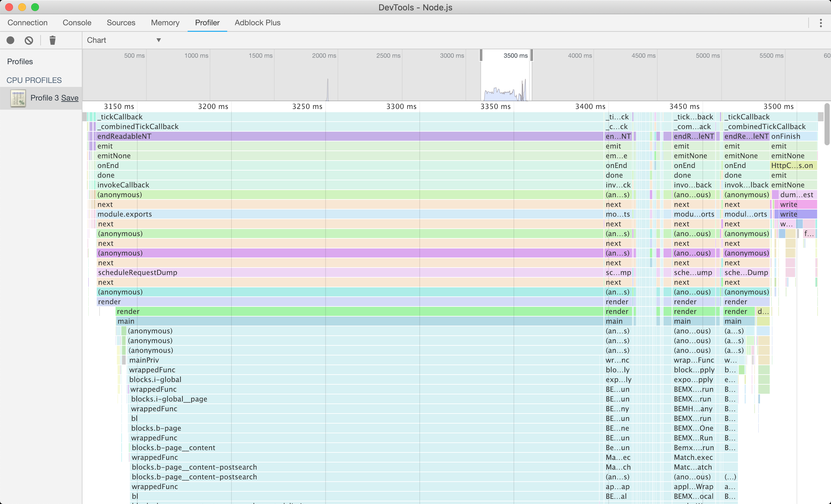The width and height of the screenshot is (831, 504).
Task: Click the wide endReadableNT flame bar
Action: [x=350, y=137]
